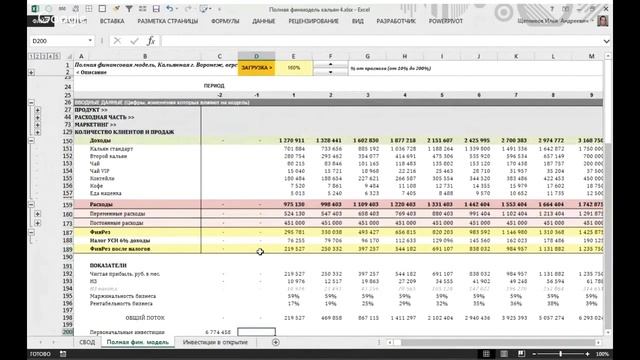Open the ФОРМУЛЫ ribbon tab
This screenshot has height=360, width=640.
click(225, 21)
